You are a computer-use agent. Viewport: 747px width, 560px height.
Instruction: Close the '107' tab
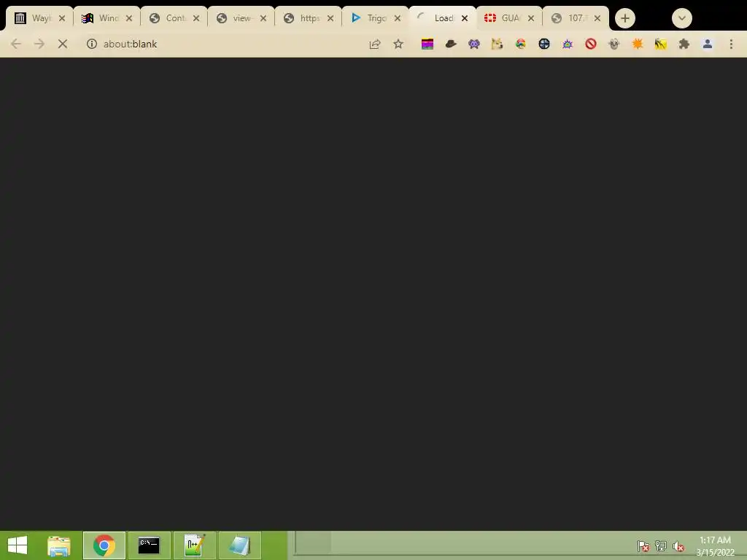coord(597,18)
